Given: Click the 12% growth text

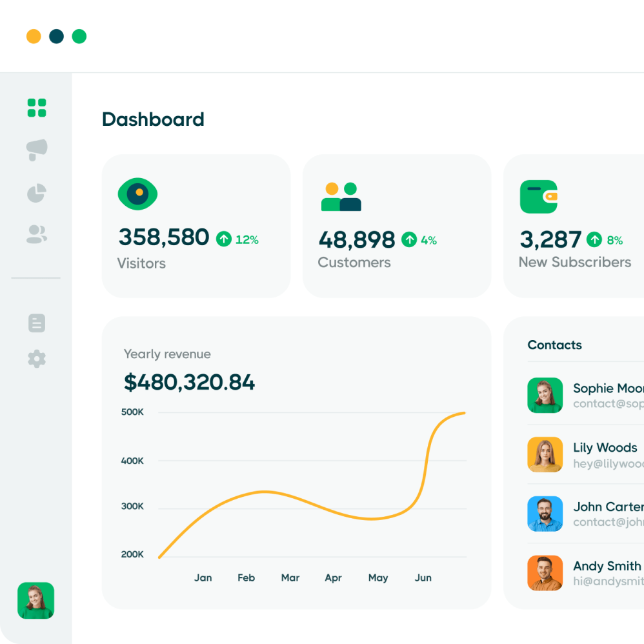Looking at the screenshot, I should pos(247,239).
